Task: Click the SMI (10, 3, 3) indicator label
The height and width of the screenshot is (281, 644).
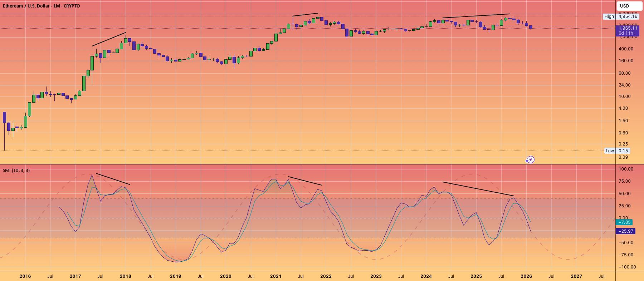Action: click(16, 171)
